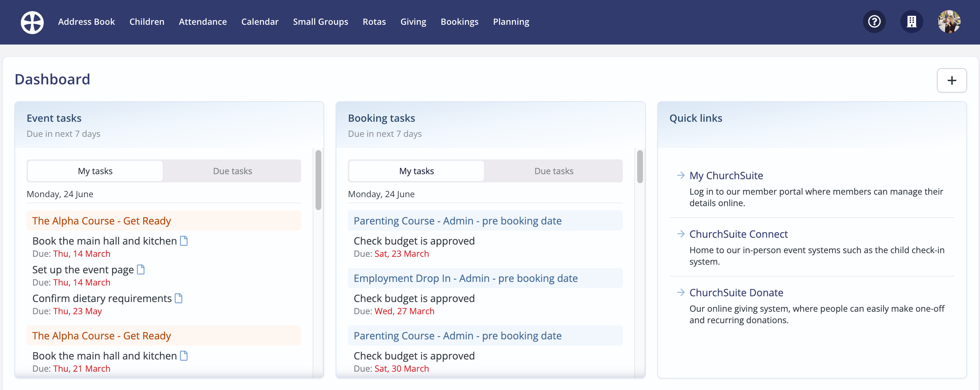Screen dimensions: 980x390
Task: Open the building administrator icon
Action: pyautogui.click(x=911, y=22)
